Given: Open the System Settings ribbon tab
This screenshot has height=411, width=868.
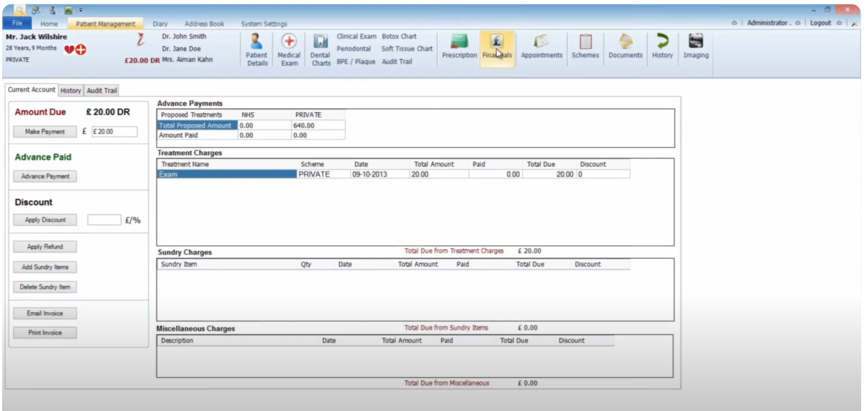Looking at the screenshot, I should click(x=264, y=24).
